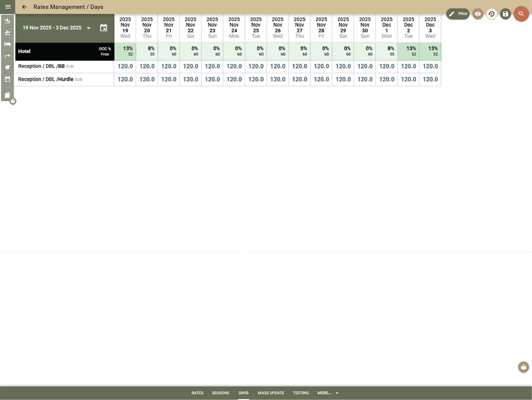
Task: Click the departures plane takeoff icon
Action: [7, 32]
